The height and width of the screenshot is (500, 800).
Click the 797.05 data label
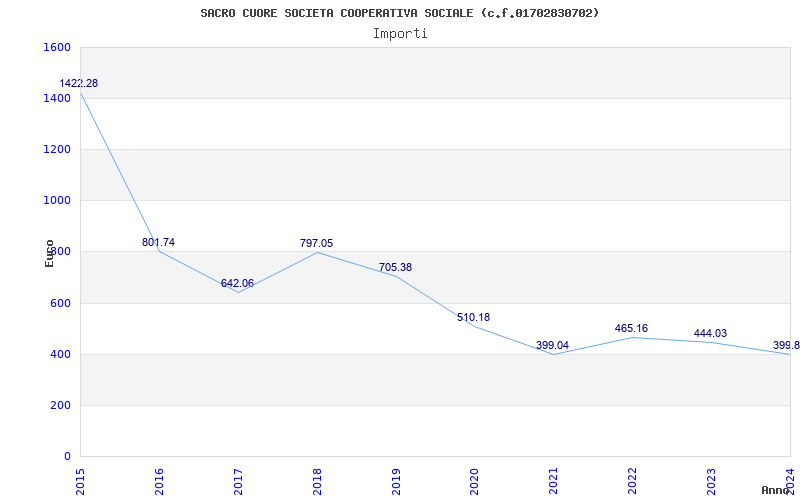(x=316, y=243)
